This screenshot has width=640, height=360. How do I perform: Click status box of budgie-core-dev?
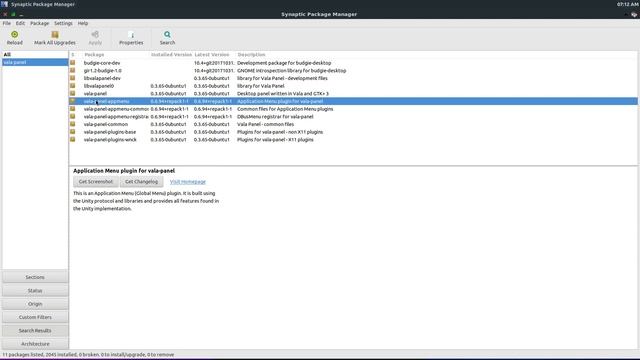73,63
